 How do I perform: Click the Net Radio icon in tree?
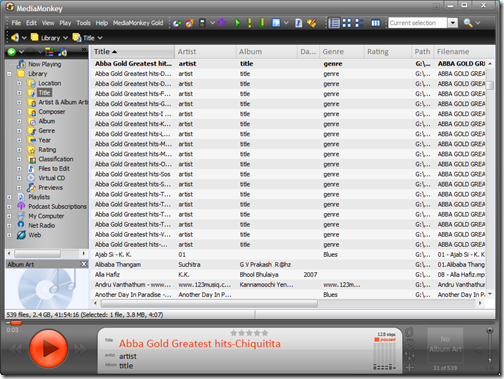(21, 225)
